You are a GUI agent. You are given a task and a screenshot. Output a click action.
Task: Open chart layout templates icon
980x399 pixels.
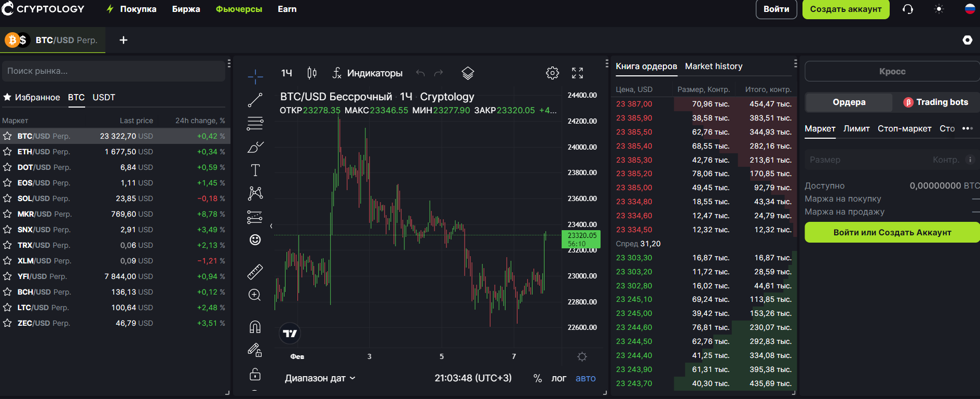(x=468, y=73)
